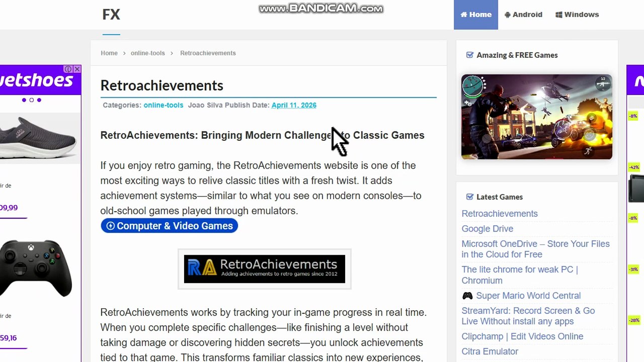Click the house icon in Home tab

click(x=464, y=15)
